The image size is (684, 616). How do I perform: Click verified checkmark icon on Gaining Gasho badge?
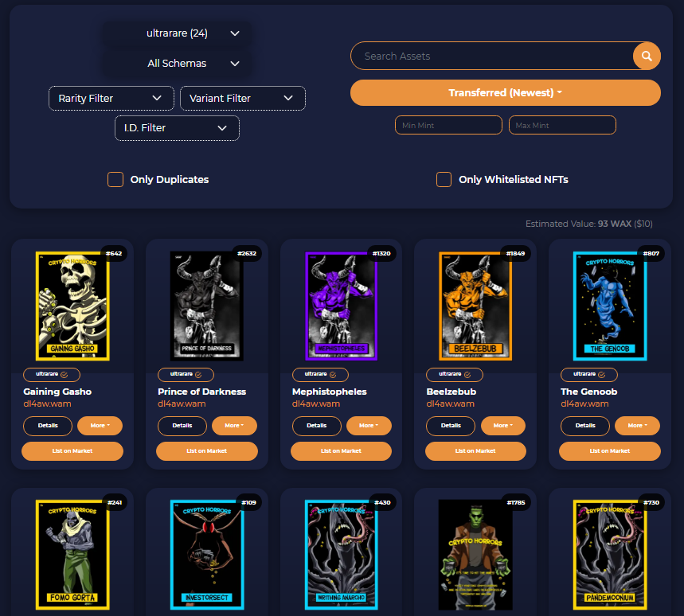pos(64,375)
